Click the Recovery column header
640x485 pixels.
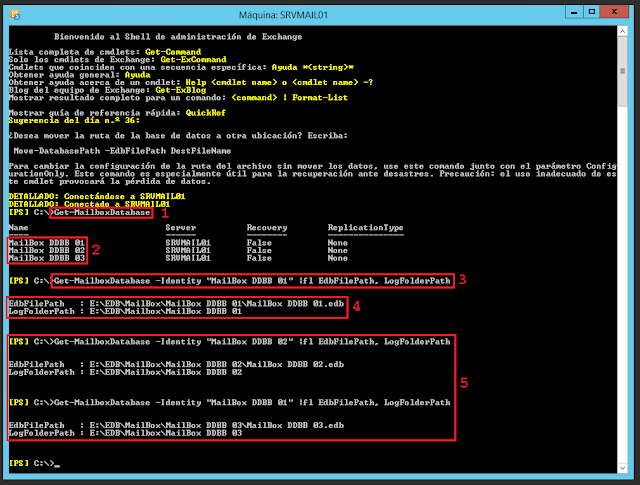coord(267,227)
